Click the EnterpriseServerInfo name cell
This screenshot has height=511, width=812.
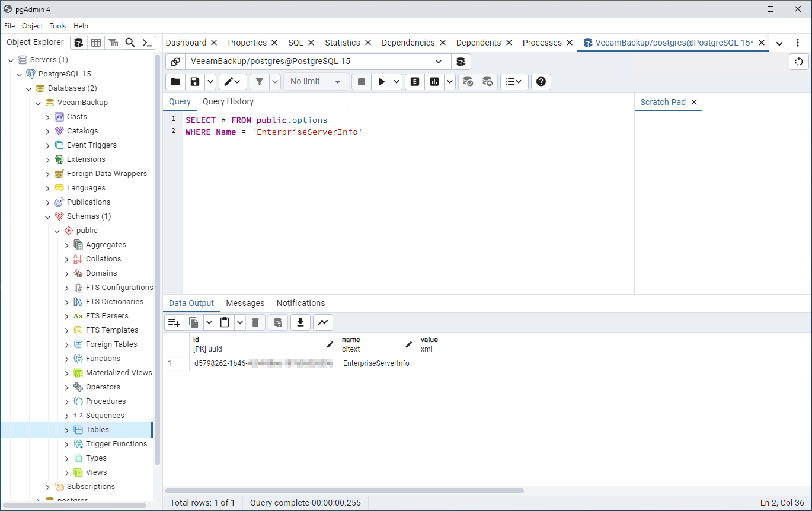[377, 363]
